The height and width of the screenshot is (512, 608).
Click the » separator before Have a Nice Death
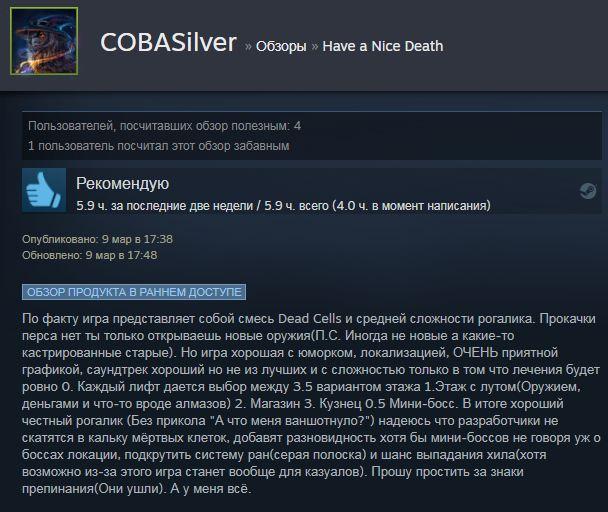tap(315, 47)
